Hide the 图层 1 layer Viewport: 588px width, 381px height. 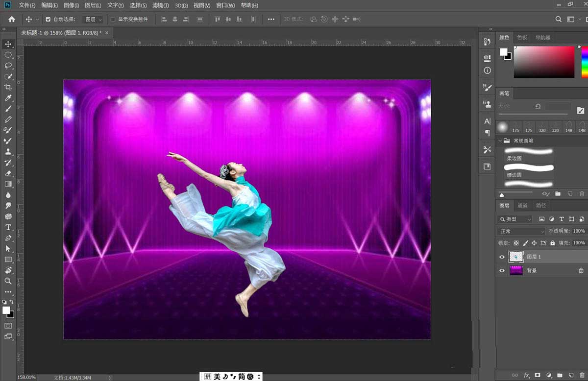[502, 257]
